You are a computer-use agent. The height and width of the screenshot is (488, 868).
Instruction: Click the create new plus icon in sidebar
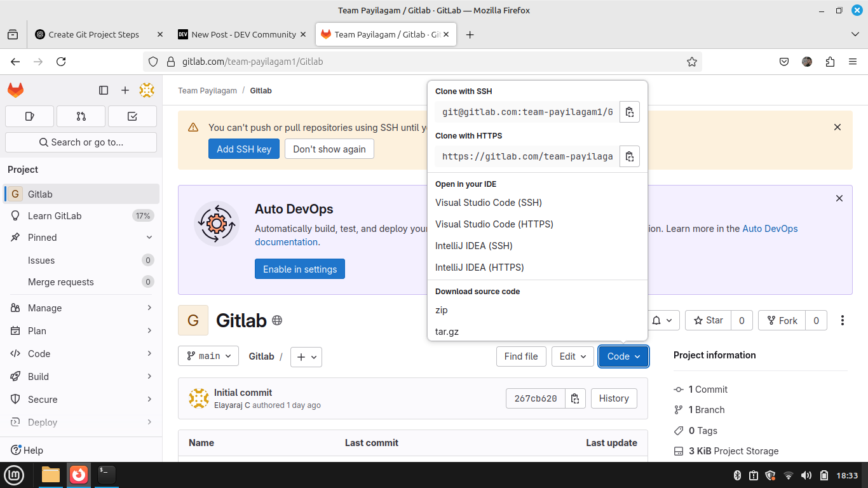[125, 90]
